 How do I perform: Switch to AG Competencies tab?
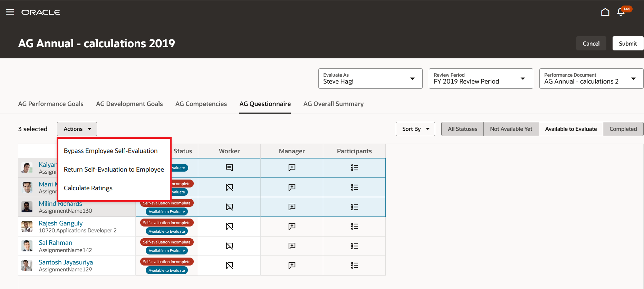[x=201, y=104]
